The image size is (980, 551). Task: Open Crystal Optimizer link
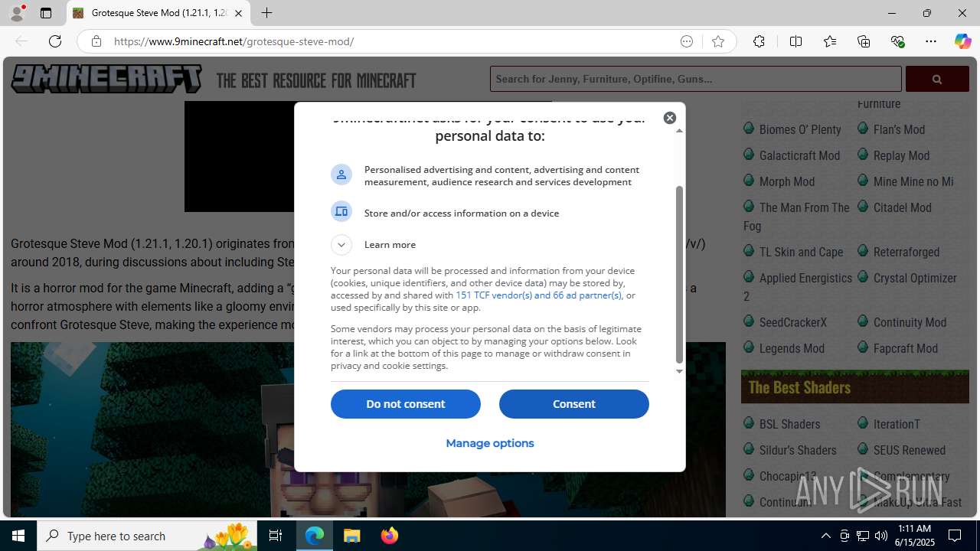[915, 278]
